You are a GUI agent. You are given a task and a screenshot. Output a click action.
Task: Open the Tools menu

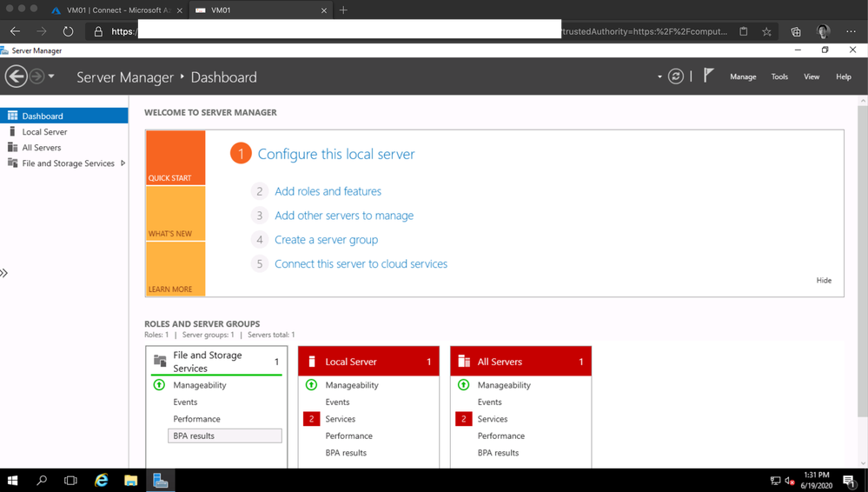click(779, 77)
